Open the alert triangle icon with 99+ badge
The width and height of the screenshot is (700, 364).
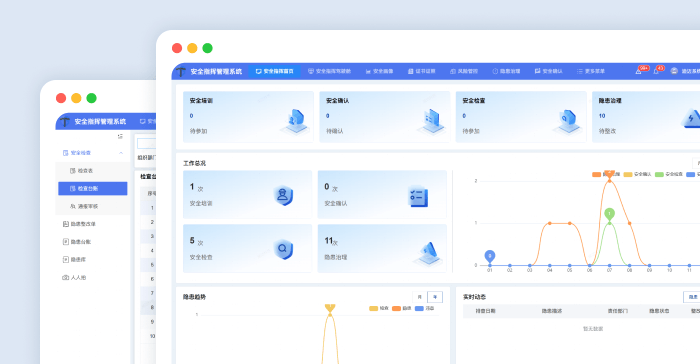coord(638,71)
